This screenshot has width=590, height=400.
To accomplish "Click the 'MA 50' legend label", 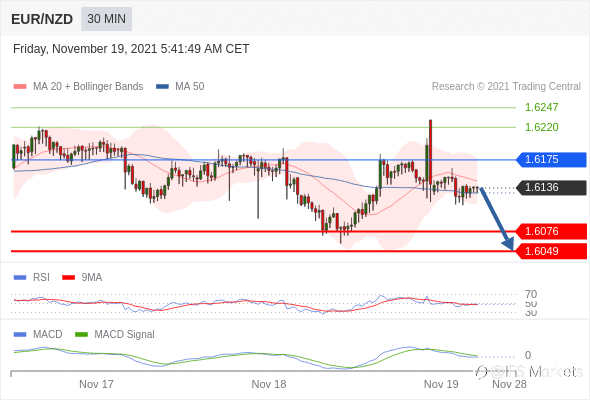I will (x=190, y=87).
